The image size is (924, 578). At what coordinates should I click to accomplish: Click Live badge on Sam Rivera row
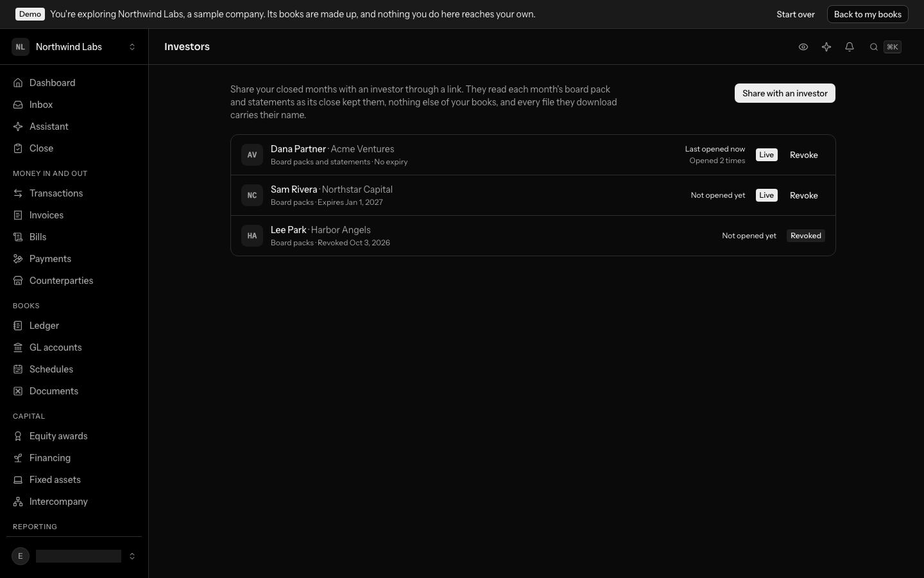point(767,195)
